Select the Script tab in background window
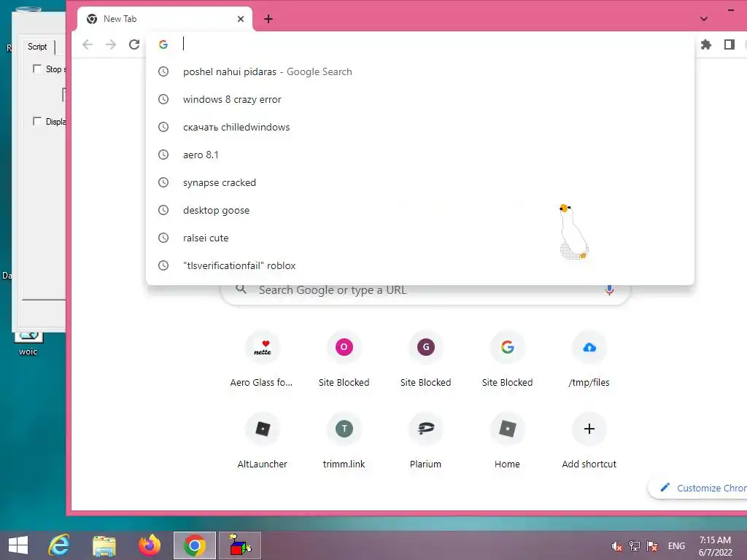 click(37, 47)
